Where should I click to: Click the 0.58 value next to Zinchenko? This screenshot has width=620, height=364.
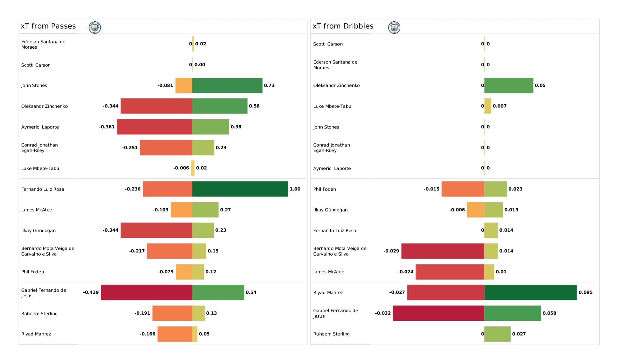click(254, 106)
